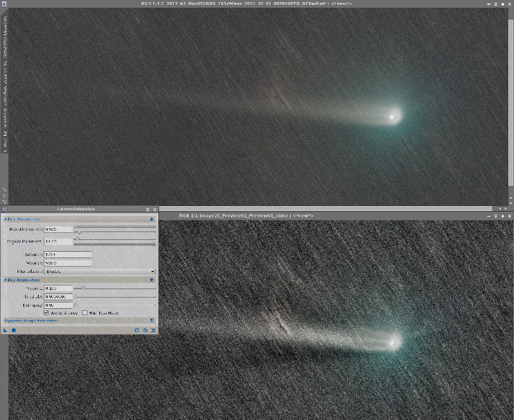The image size is (514, 420).
Task: Collapse the Filter Parameters section
Action: pyautogui.click(x=152, y=219)
